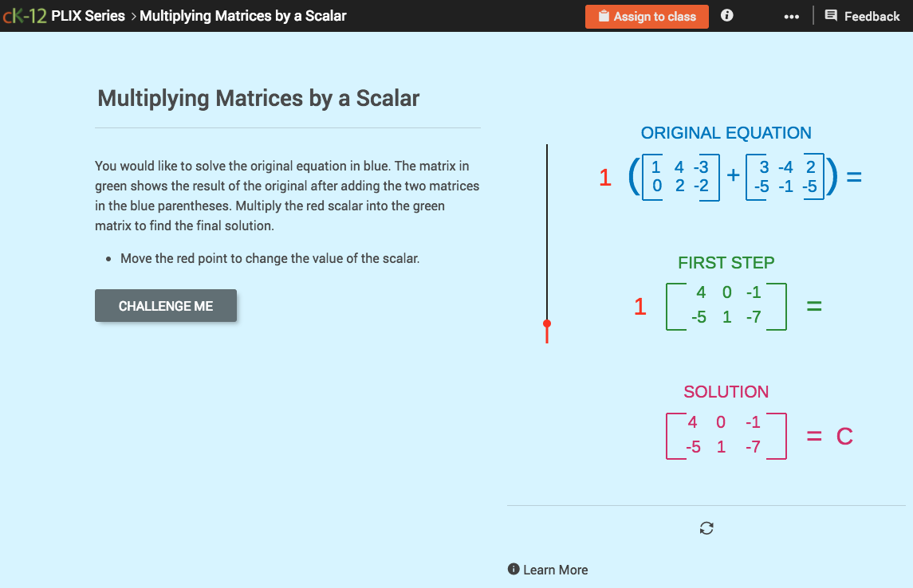Screen dimensions: 913x588
Task: Click the red slider handle
Action: [547, 324]
